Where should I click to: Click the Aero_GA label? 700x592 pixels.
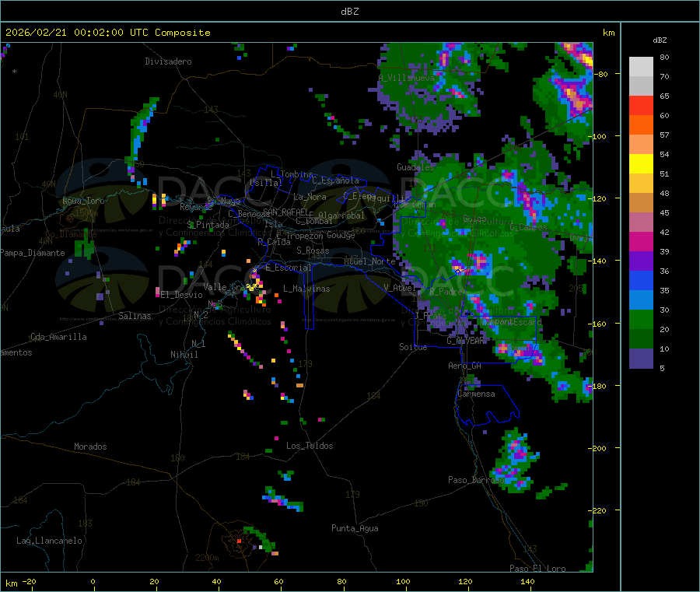point(464,366)
